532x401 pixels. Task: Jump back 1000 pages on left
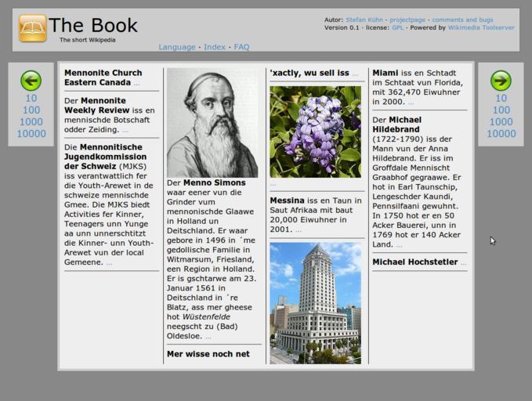(31, 122)
